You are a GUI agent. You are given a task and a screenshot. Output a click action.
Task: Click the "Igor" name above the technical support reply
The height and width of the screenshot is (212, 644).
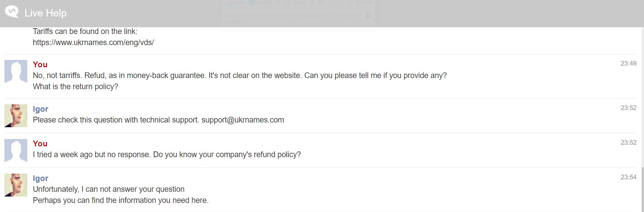pos(40,109)
